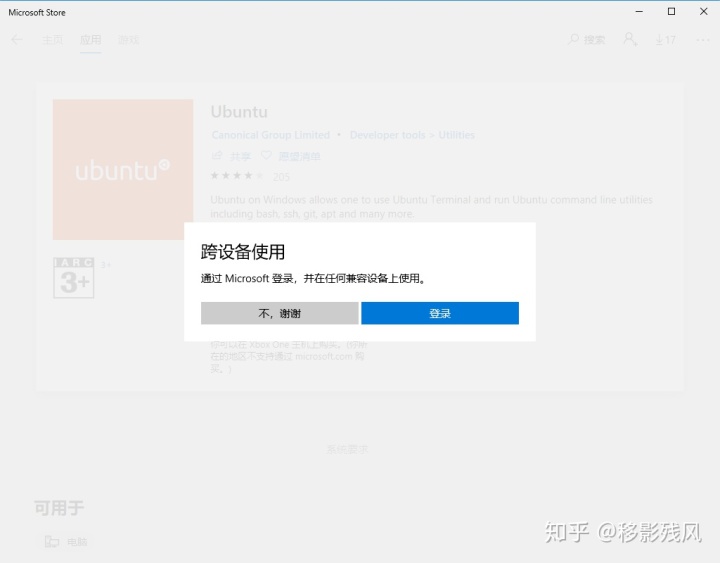Open the Utilities subcategory link
This screenshot has width=720, height=563.
pos(456,135)
